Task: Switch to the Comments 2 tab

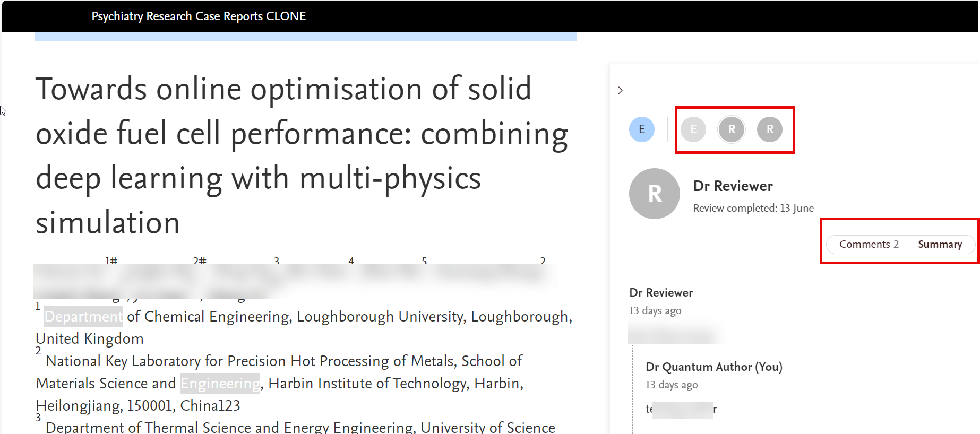Action: (869, 244)
